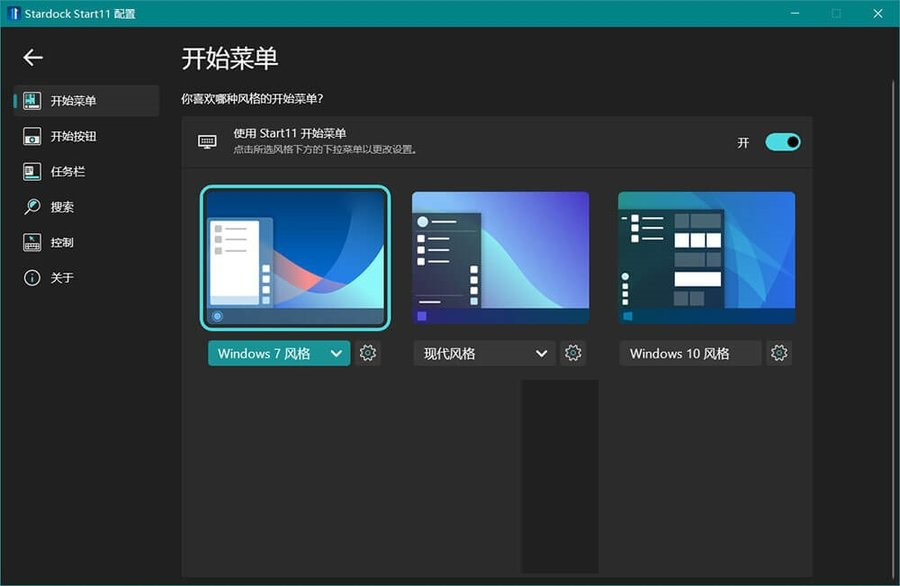Viewport: 900px width, 586px height.
Task: Toggle off the Start11 开始菜单 switch
Action: pyautogui.click(x=782, y=142)
